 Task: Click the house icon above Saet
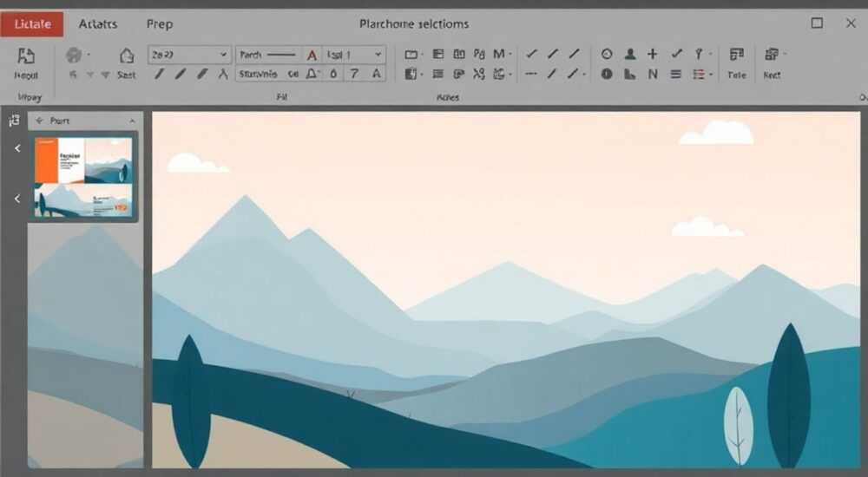(x=127, y=56)
